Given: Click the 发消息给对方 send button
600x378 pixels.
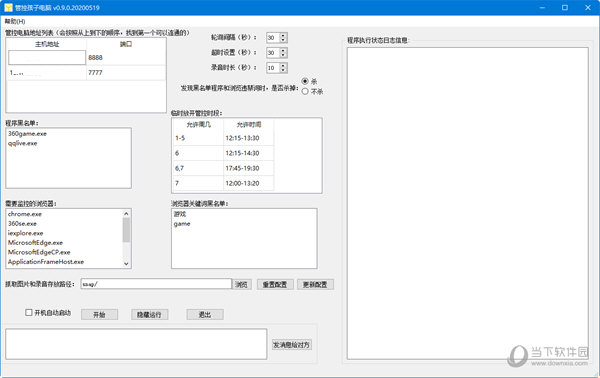Looking at the screenshot, I should click(x=292, y=345).
